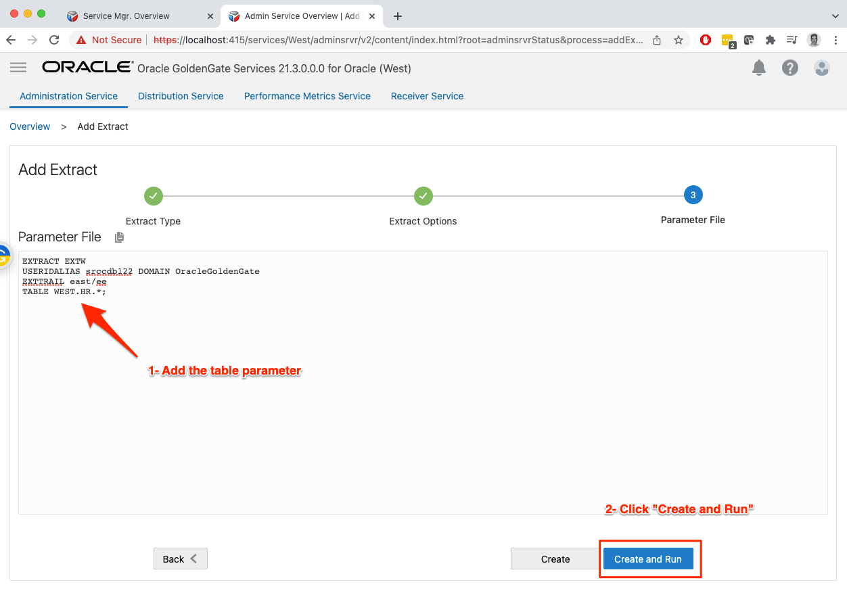847x616 pixels.
Task: Switch to the Distribution Service tab
Action: click(181, 96)
